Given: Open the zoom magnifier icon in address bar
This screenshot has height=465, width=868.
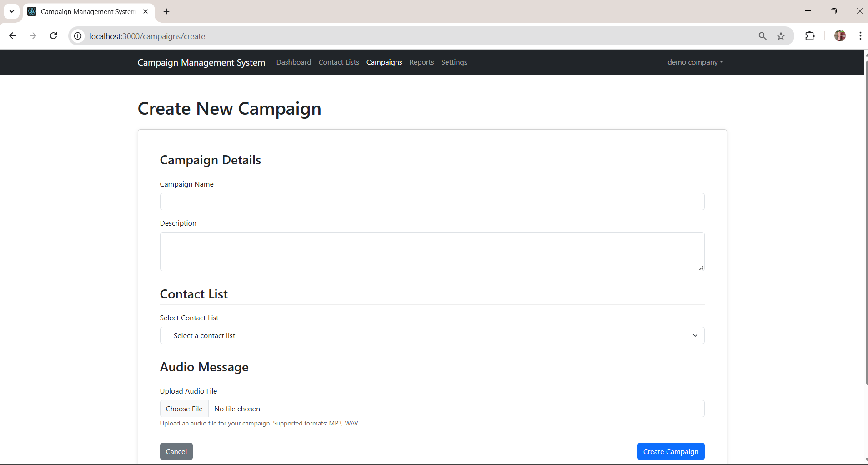Looking at the screenshot, I should tap(763, 36).
